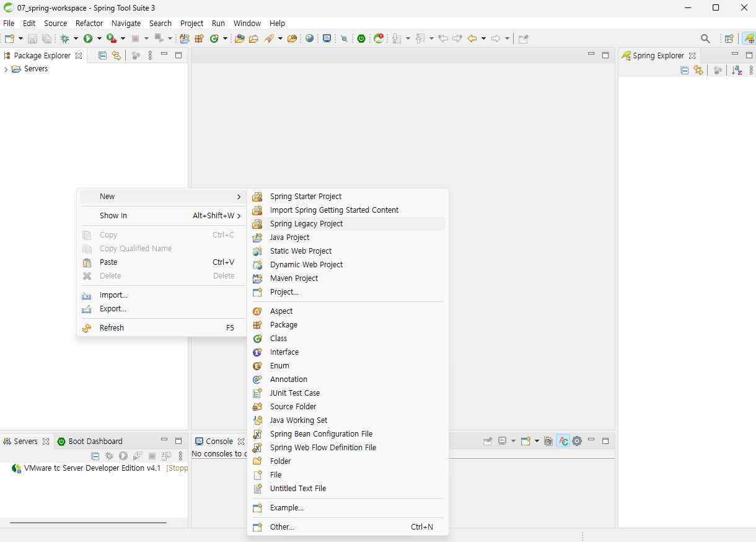
Task: Open the Debug configurations dropdown arrow
Action: click(76, 38)
